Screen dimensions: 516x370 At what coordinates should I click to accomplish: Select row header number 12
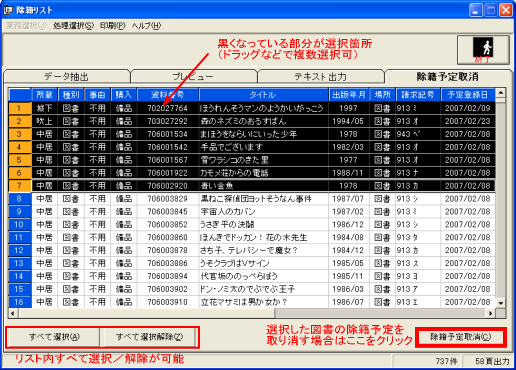19,250
